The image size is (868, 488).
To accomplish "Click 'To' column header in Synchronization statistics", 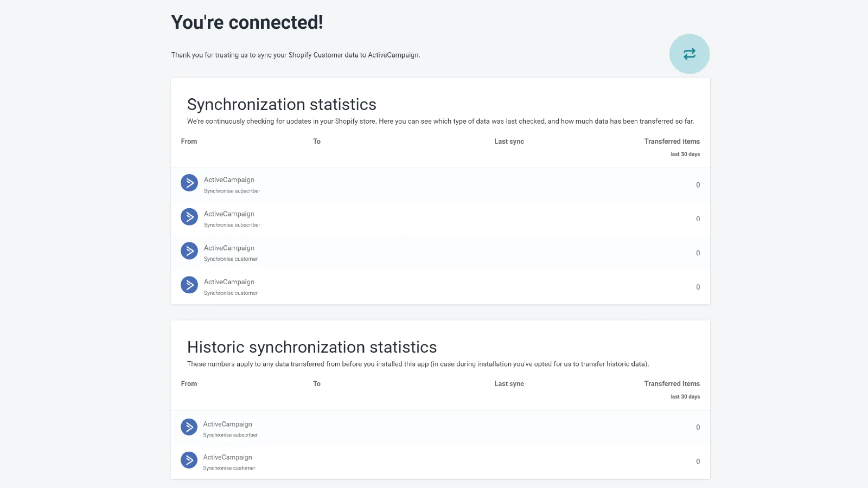I will pyautogui.click(x=317, y=142).
